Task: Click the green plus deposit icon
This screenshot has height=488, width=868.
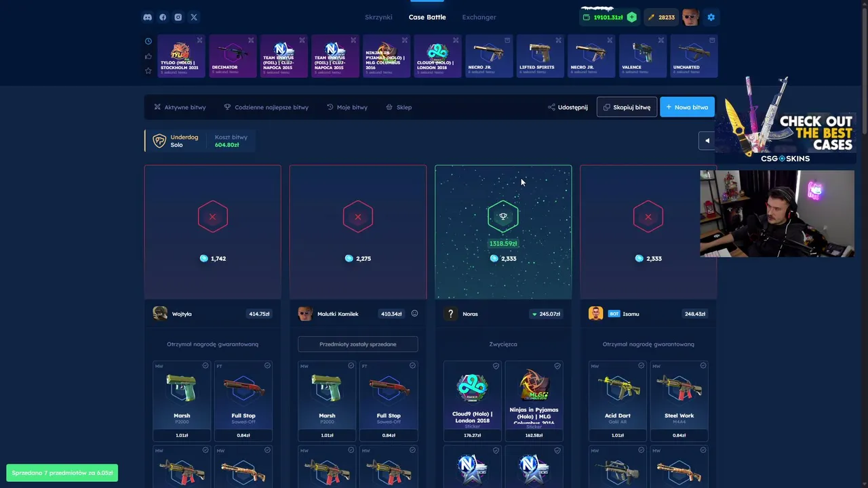Action: tap(631, 17)
